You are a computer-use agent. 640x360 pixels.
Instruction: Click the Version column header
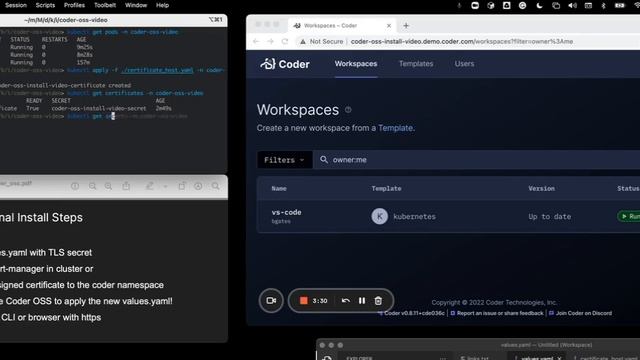tap(541, 189)
